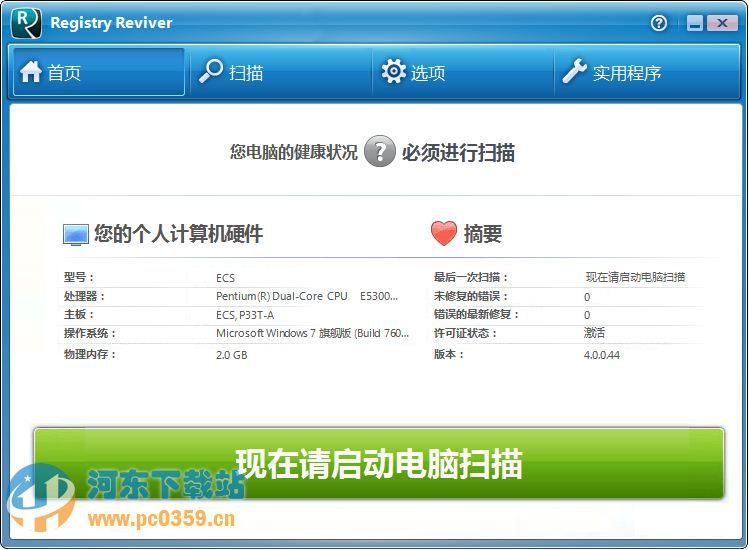Click the 最后一次扫描 label
749x550 pixels.
(471, 277)
